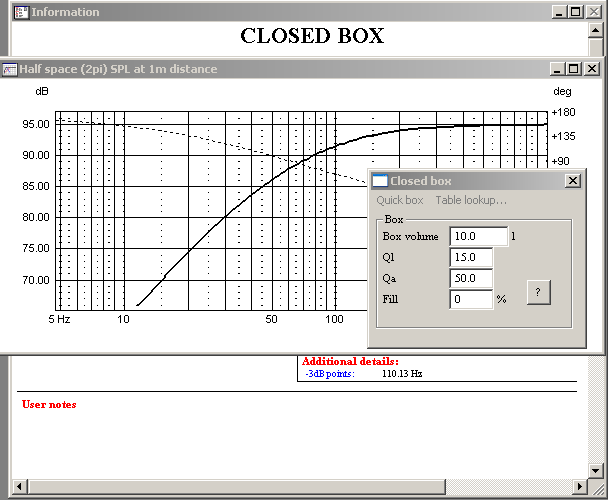This screenshot has height=500, width=608.
Task: Click the horizontal scroll right arrow
Action: (580, 486)
